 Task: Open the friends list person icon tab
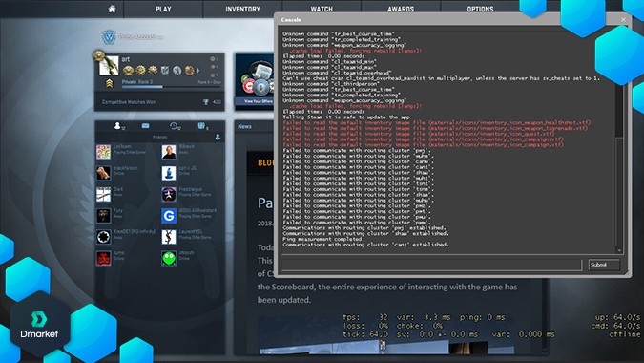[x=118, y=126]
